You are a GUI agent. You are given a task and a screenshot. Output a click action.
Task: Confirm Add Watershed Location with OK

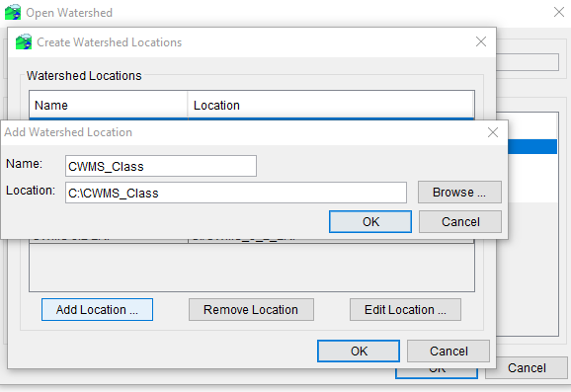370,221
